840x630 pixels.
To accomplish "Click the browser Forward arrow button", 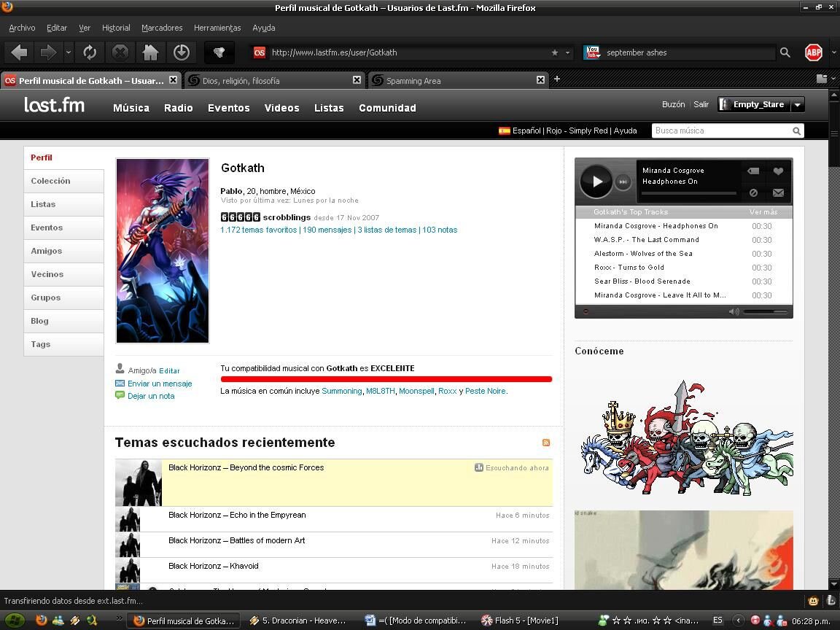I will [x=48, y=52].
